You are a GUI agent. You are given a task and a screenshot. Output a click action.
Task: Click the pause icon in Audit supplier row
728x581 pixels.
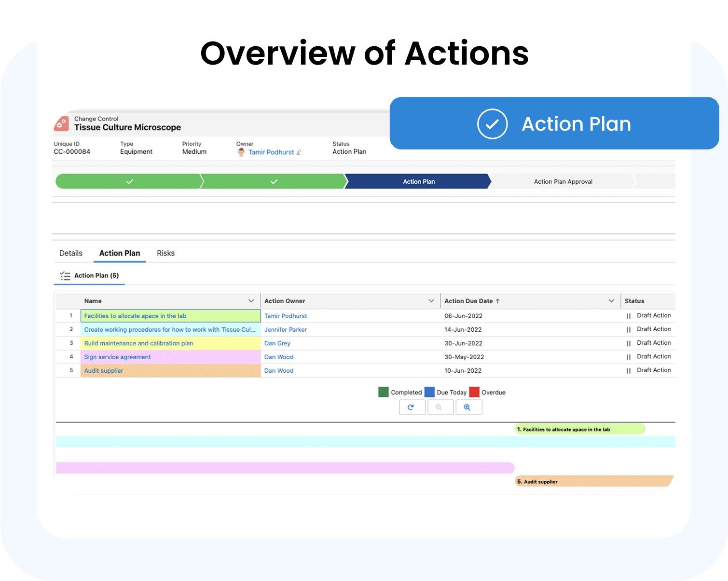click(x=628, y=371)
